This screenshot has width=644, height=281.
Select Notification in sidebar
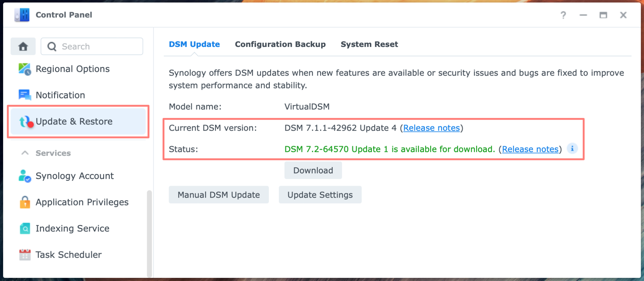(78, 95)
